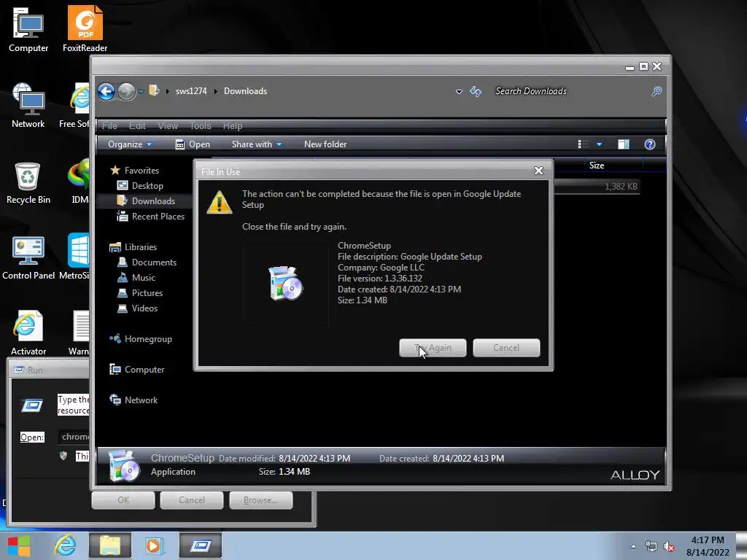Click the sws1274 breadcrumb segment
Image resolution: width=747 pixels, height=560 pixels.
click(191, 91)
